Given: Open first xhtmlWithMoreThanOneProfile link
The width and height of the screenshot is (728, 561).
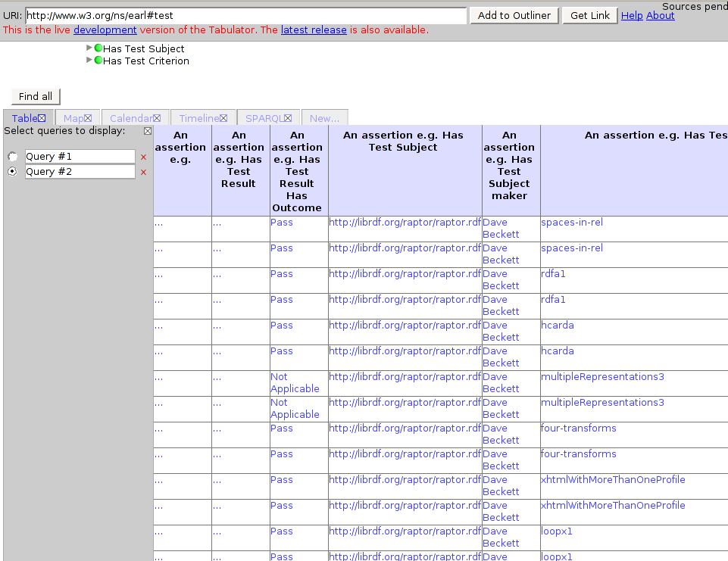Looking at the screenshot, I should 614,480.
